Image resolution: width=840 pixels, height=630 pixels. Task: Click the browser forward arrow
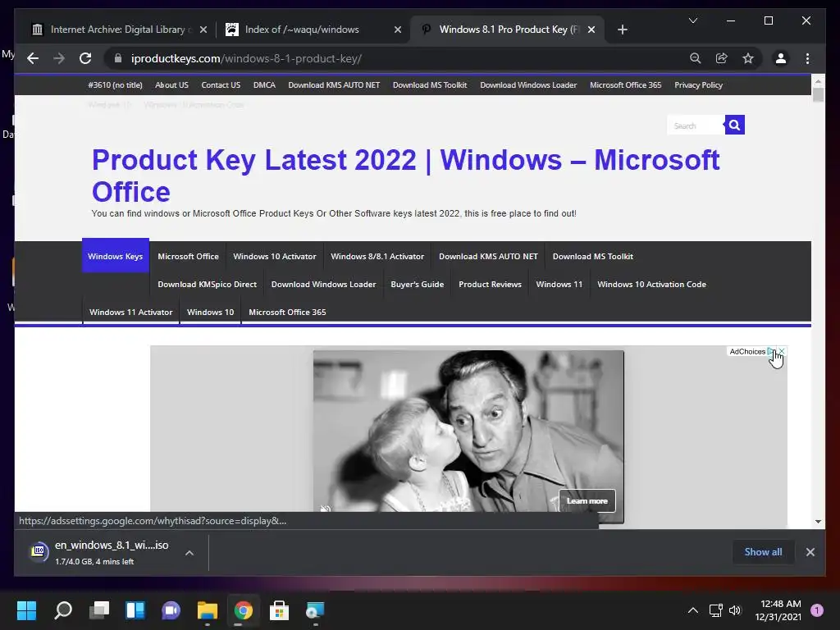[x=59, y=58]
